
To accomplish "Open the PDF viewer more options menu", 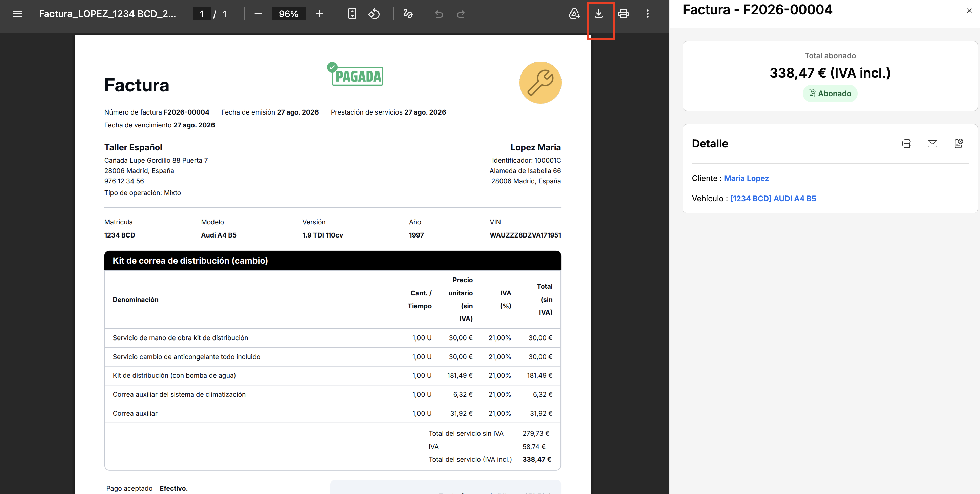I will tap(647, 14).
